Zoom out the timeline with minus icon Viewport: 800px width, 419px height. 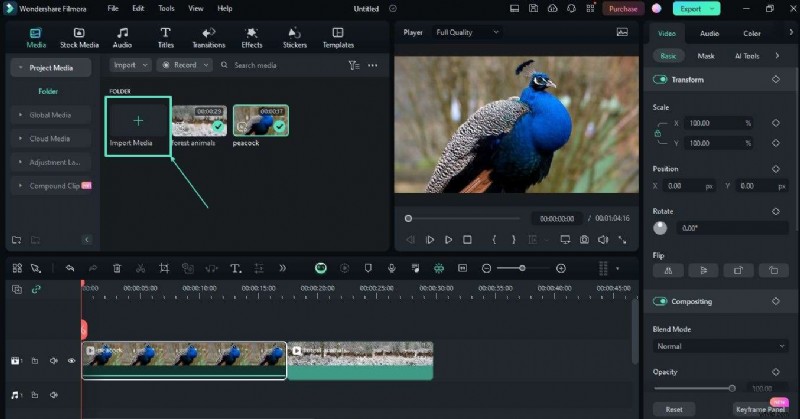click(486, 268)
